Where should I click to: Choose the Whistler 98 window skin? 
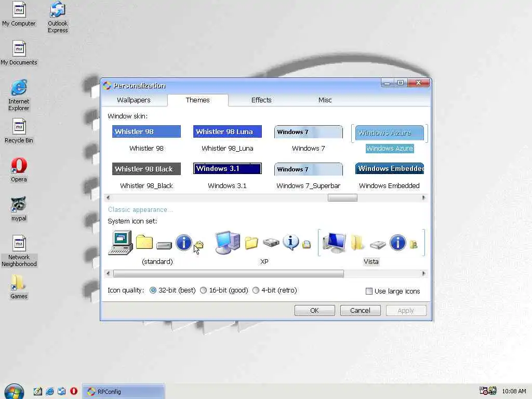(x=146, y=139)
